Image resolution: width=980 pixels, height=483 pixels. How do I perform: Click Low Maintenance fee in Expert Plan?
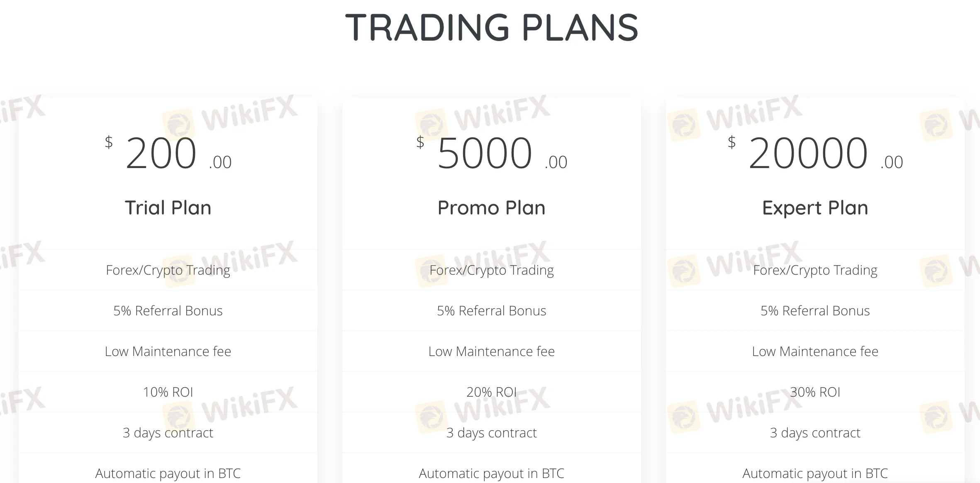click(815, 351)
